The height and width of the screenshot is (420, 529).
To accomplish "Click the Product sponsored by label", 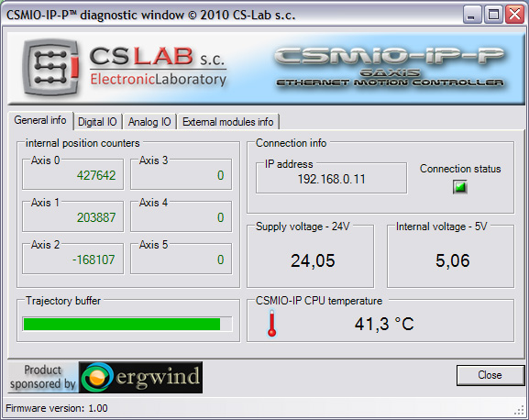I will click(43, 377).
